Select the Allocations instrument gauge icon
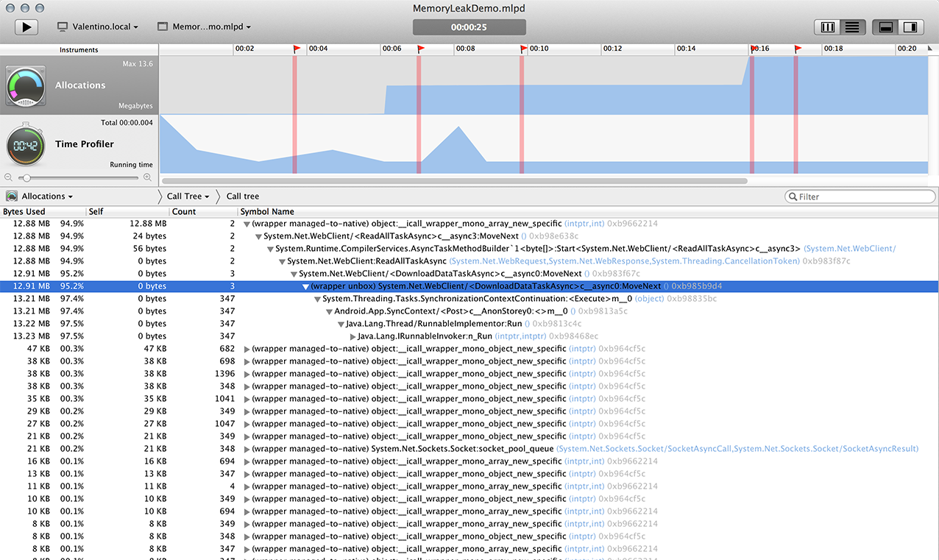 [26, 85]
